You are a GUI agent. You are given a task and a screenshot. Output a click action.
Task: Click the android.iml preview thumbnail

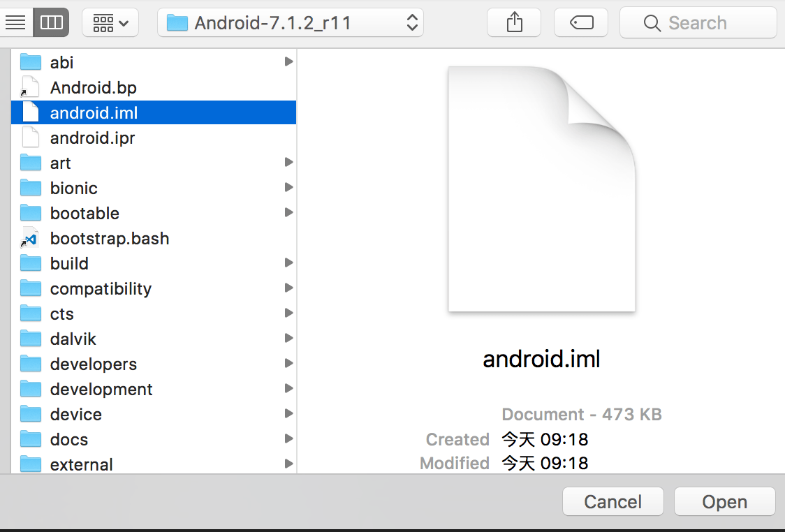tap(541, 189)
